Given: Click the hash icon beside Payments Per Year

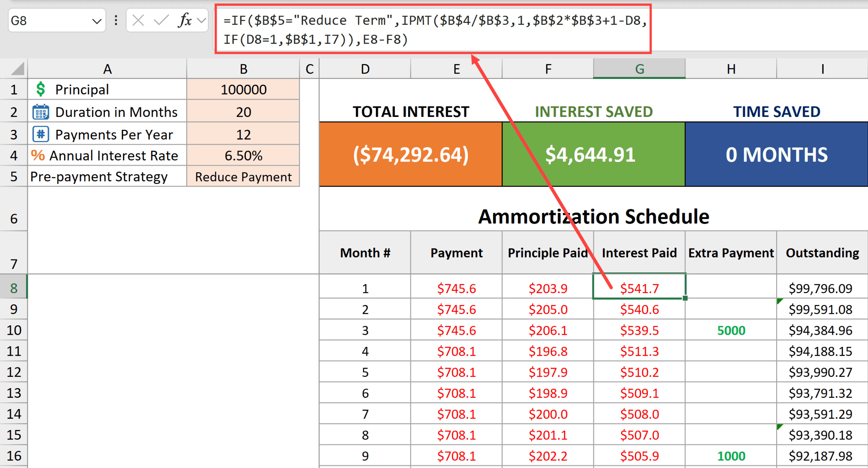Looking at the screenshot, I should point(41,135).
